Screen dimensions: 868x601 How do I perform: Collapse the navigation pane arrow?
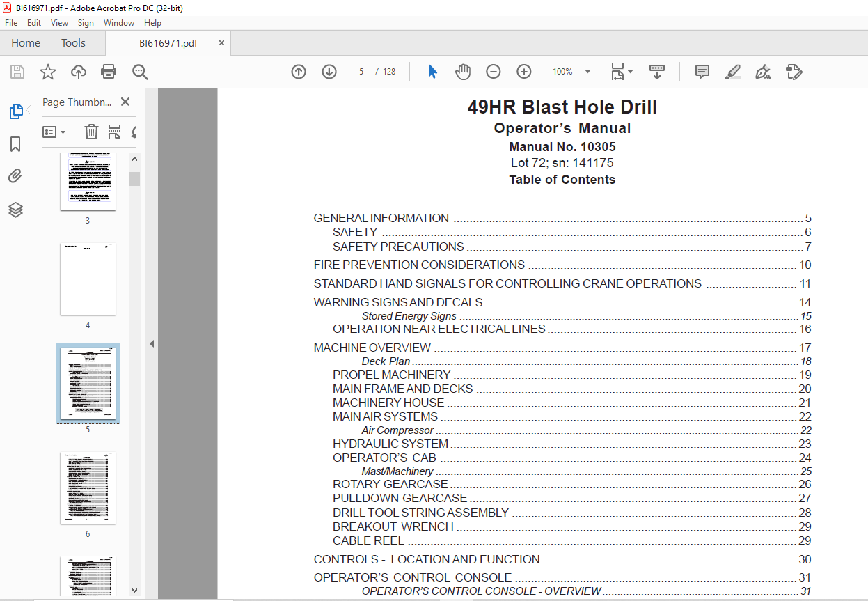tap(151, 343)
